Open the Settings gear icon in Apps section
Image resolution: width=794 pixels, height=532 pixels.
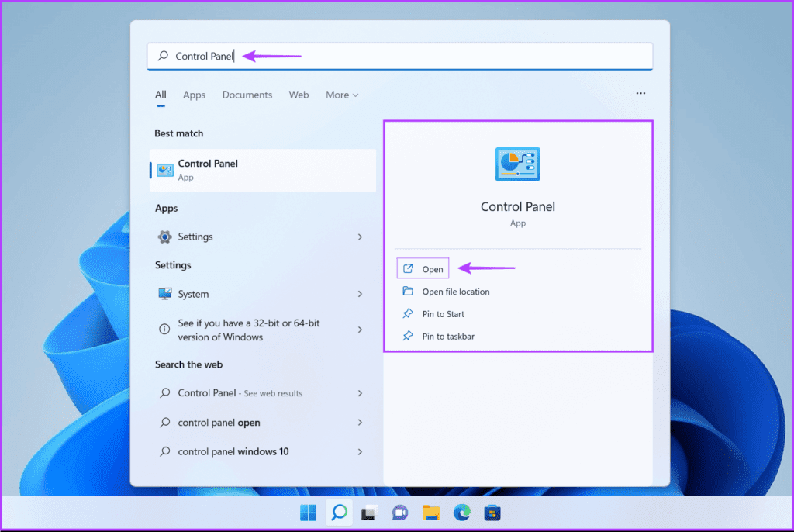pos(164,237)
